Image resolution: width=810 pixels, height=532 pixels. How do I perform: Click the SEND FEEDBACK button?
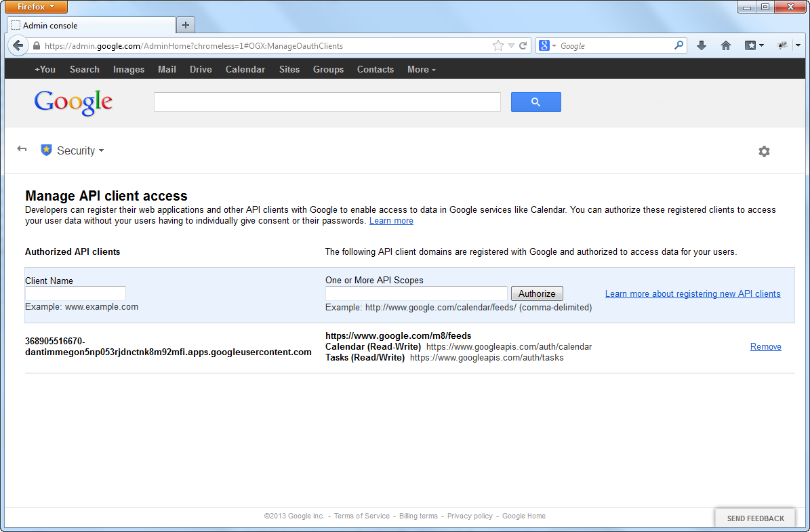(x=755, y=518)
